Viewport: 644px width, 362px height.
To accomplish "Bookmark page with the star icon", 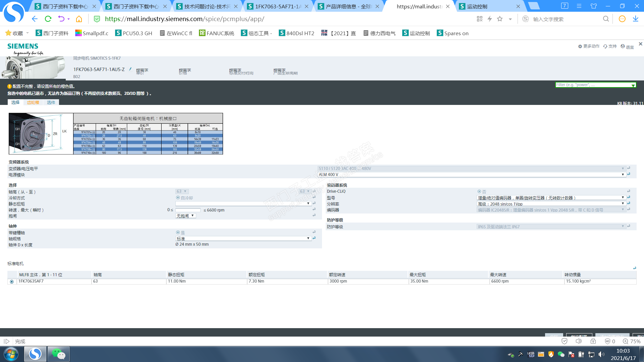I will pos(500,19).
